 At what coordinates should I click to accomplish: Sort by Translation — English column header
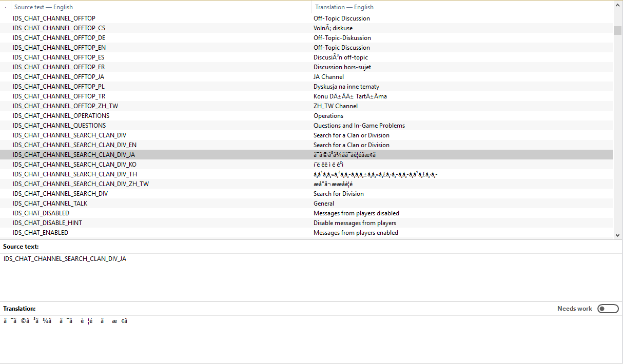(344, 7)
